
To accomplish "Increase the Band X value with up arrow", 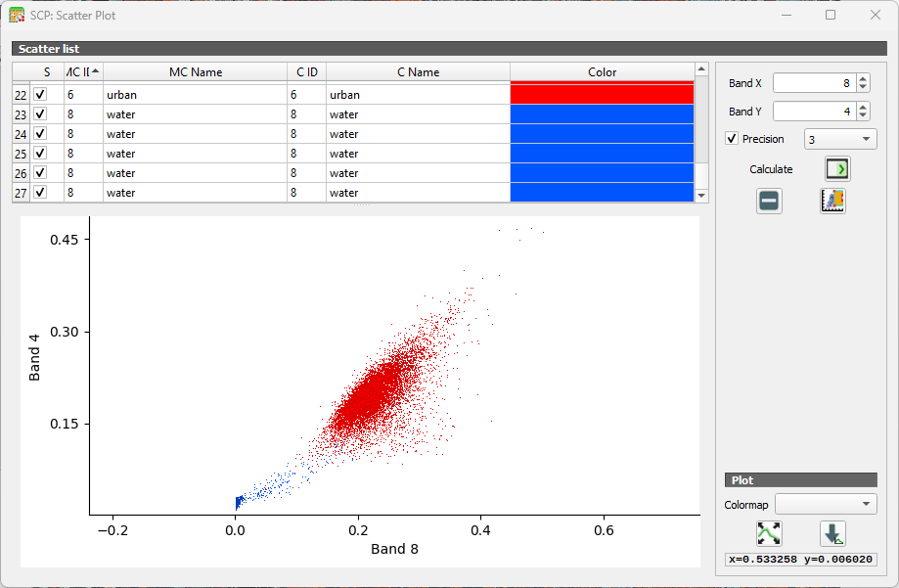I will tap(862, 79).
